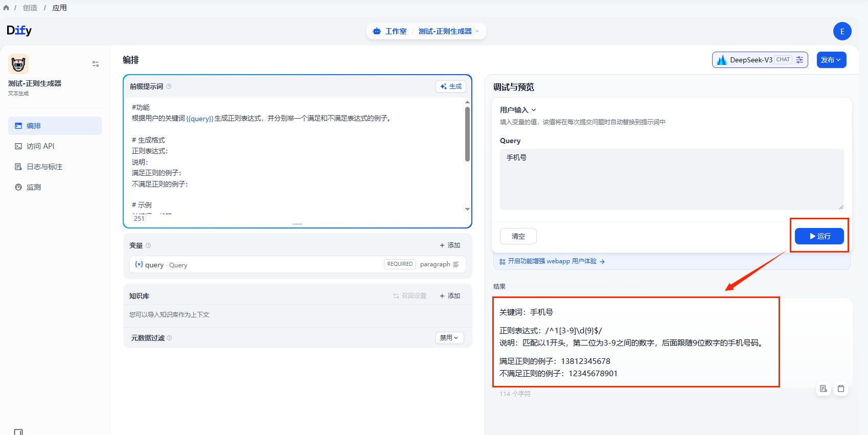Click the prompt editor height resize handle
868x435 pixels.
tap(298, 224)
